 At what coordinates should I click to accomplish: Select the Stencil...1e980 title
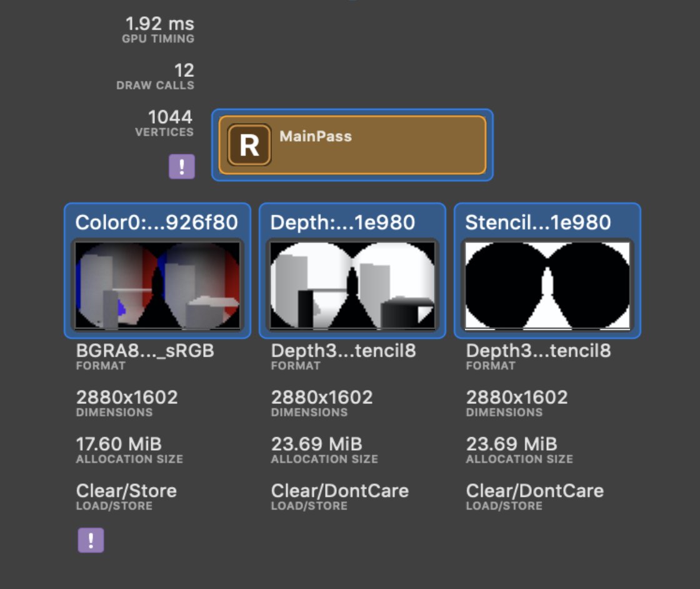click(538, 222)
